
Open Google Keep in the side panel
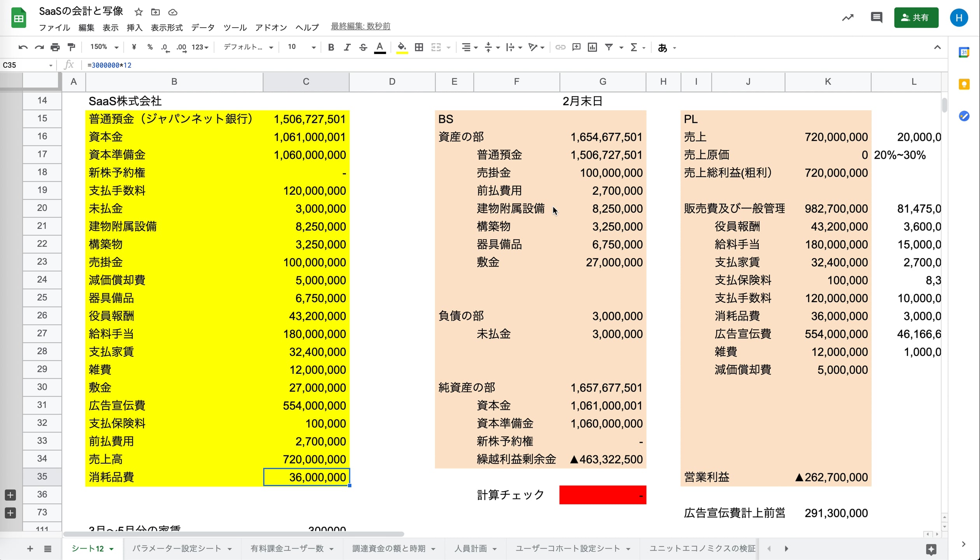(x=964, y=84)
